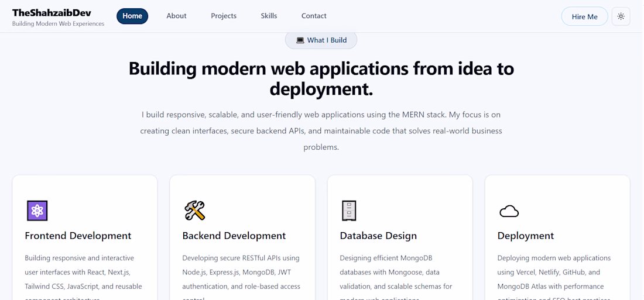The width and height of the screenshot is (644, 300).
Task: Navigate to the Skills section
Action: click(269, 16)
